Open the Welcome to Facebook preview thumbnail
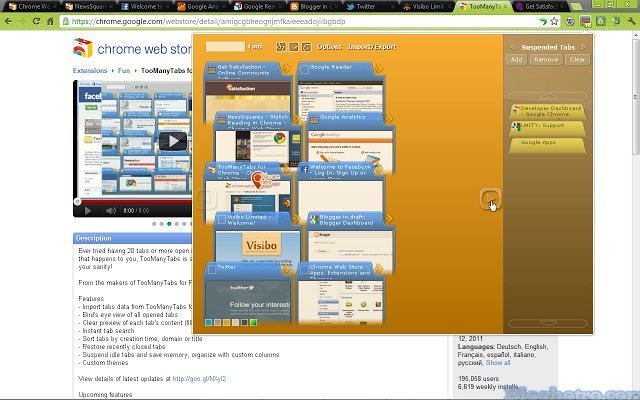 341,197
